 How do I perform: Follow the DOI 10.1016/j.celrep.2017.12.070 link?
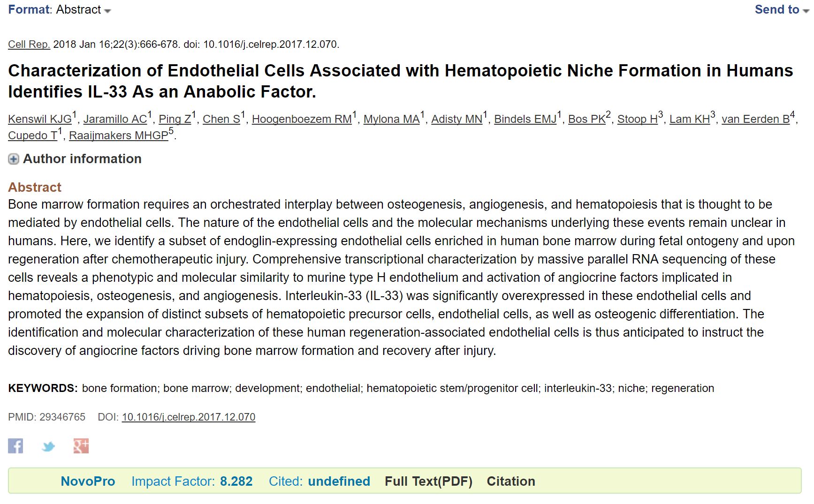point(189,417)
